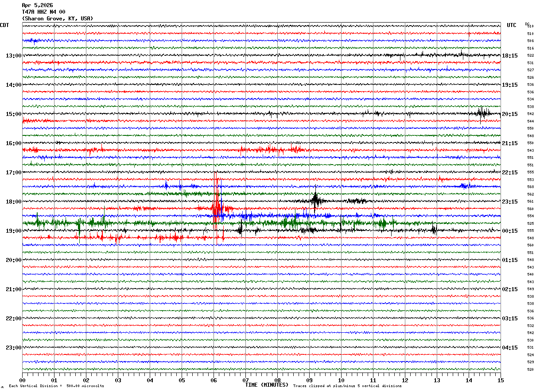Click the 22:15 UTC time label

[510, 173]
